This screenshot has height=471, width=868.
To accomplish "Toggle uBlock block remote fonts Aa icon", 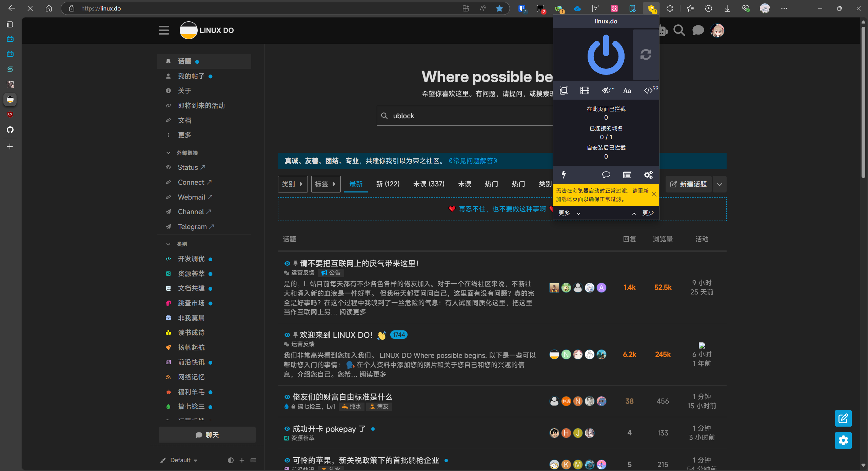I will 627,90.
